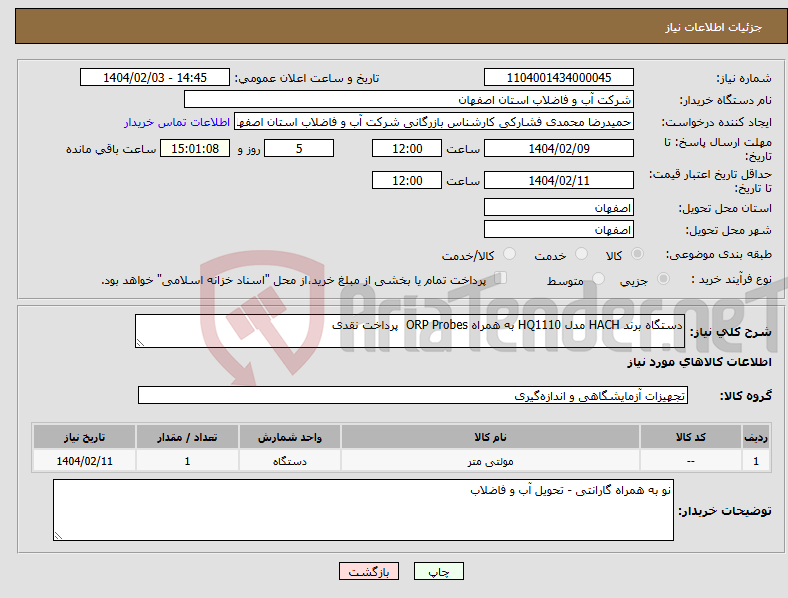Click the table date cell 1404/02/11
This screenshot has width=788, height=598.
[84, 461]
